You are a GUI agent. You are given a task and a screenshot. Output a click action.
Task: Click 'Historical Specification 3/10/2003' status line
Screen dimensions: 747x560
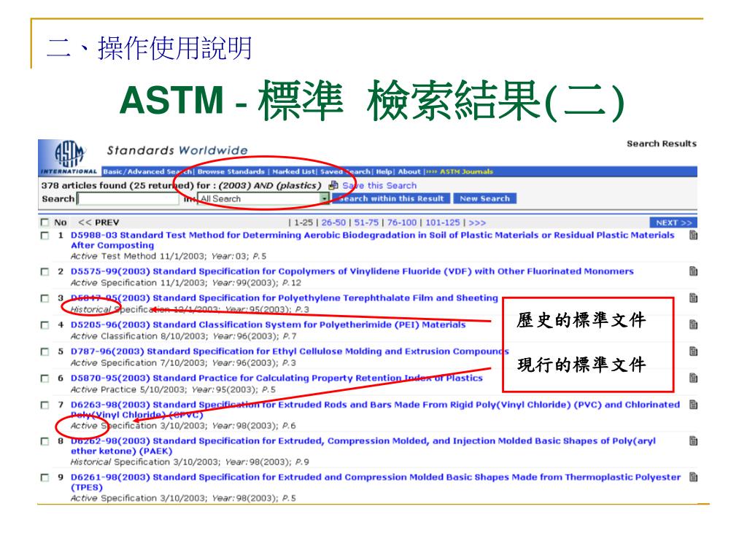tap(190, 462)
